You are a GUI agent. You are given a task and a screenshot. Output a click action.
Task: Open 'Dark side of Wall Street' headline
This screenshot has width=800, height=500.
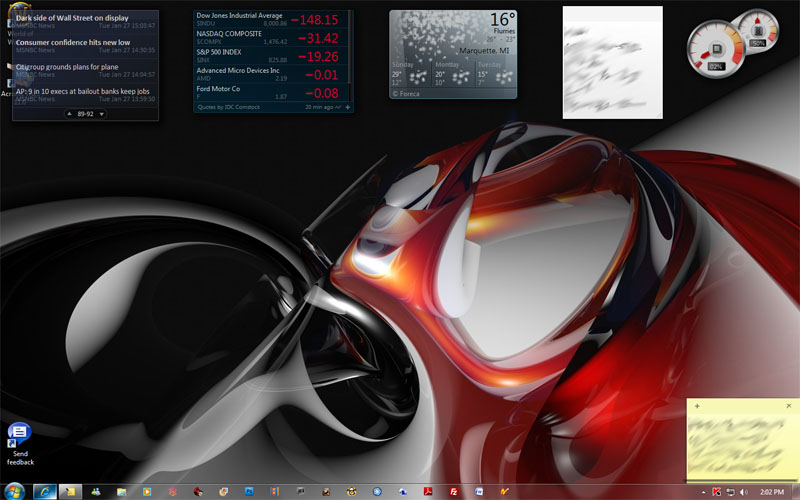72,17
